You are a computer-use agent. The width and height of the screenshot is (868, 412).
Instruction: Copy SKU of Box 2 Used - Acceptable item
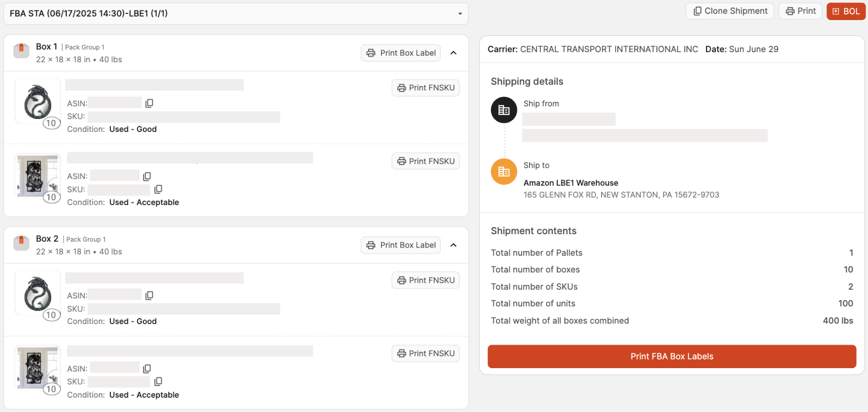click(x=159, y=381)
